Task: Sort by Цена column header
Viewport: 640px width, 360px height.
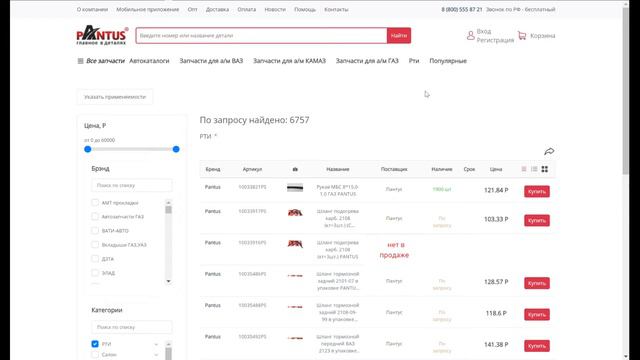Action: coord(496,169)
